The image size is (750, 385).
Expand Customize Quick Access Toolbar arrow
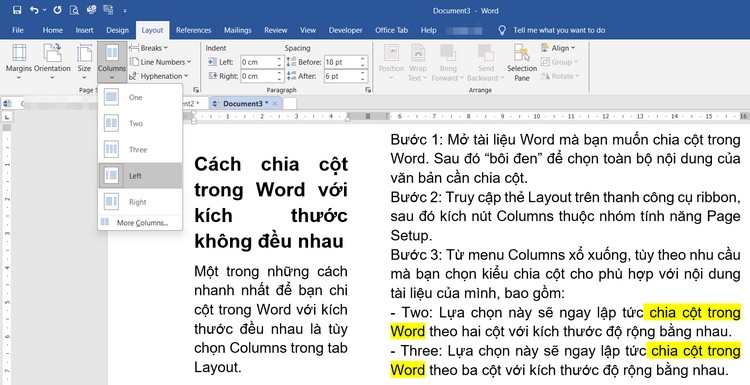coord(125,10)
